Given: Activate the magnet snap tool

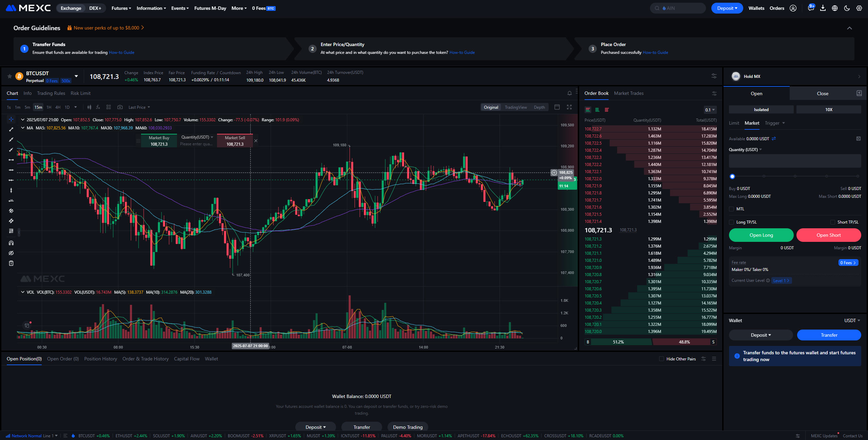Looking at the screenshot, I should click(11, 243).
